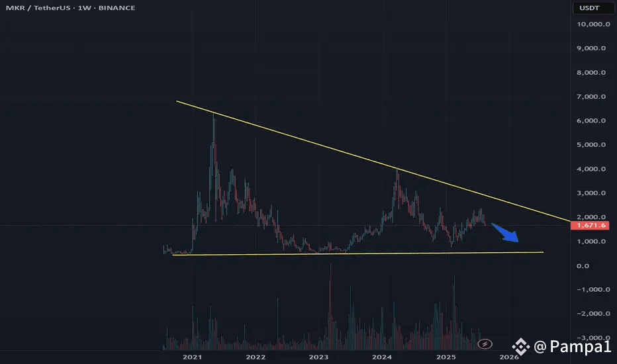Select the 2021 time axis label
Screen dimensions: 617x364
(192, 357)
